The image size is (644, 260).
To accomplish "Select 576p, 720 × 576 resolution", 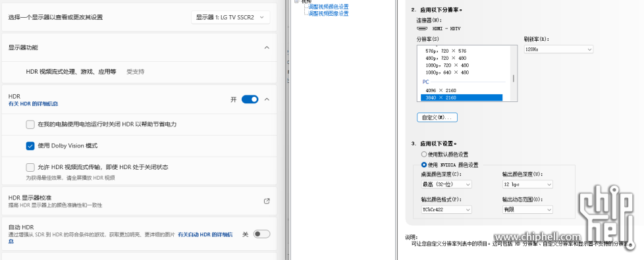I will coord(446,51).
